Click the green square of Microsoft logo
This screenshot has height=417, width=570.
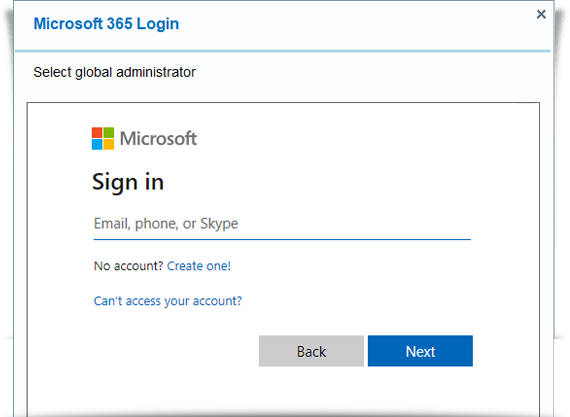click(x=109, y=132)
